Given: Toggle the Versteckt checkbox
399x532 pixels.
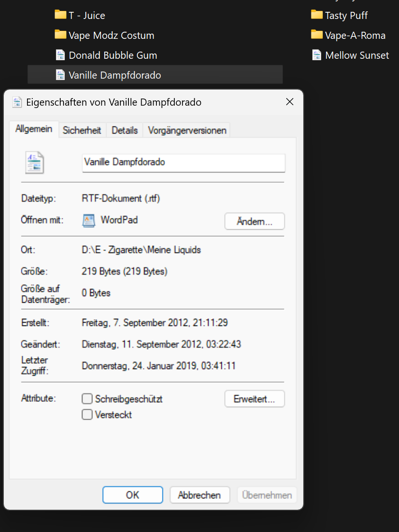Looking at the screenshot, I should click(x=87, y=415).
